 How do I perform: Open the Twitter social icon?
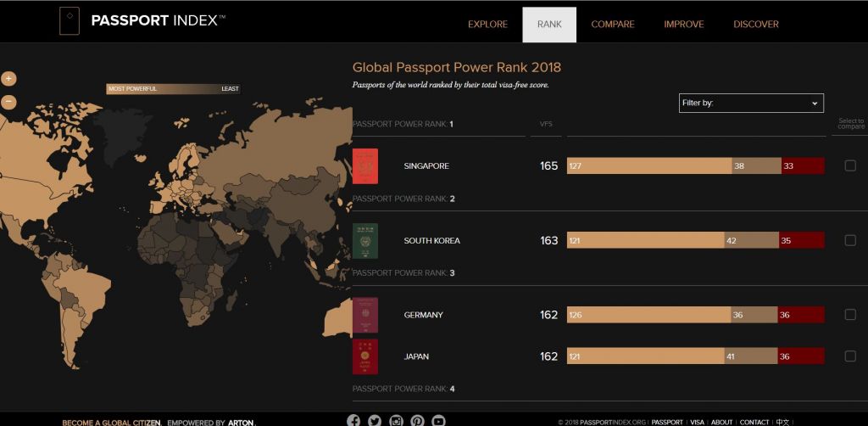[375, 421]
